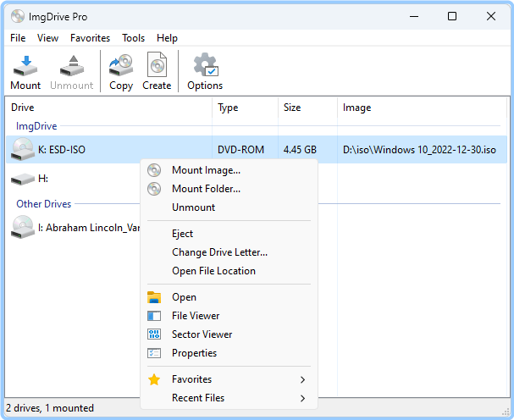Open the Tools menu

point(134,38)
